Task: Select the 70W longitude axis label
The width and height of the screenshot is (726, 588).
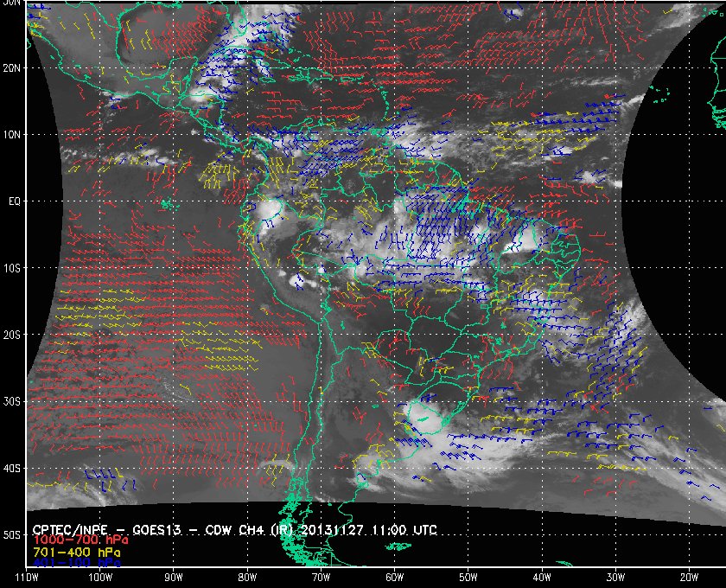Action: tap(321, 578)
